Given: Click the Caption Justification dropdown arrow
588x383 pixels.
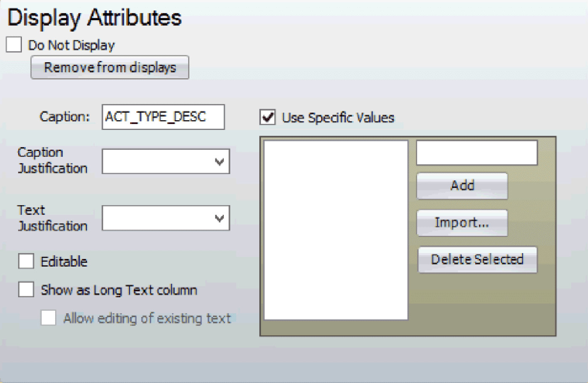Looking at the screenshot, I should point(219,161).
